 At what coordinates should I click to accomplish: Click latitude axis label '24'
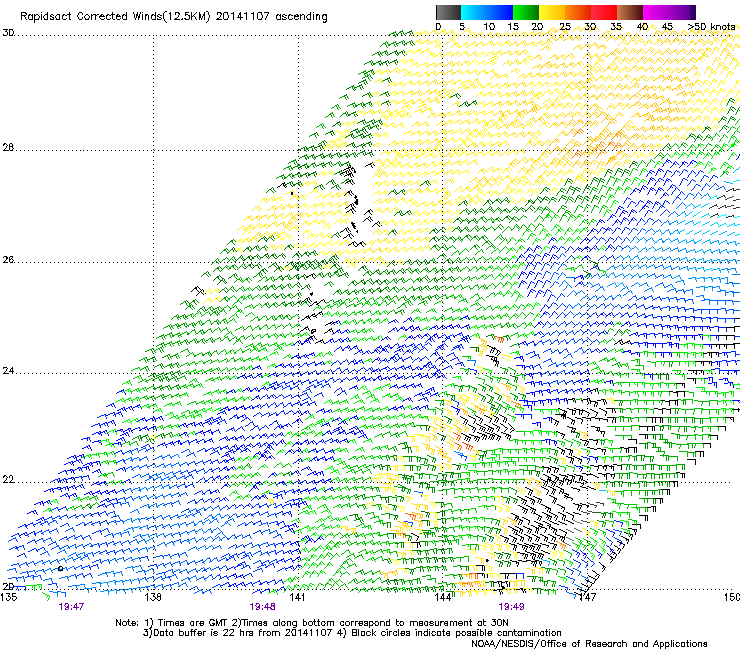[8, 371]
